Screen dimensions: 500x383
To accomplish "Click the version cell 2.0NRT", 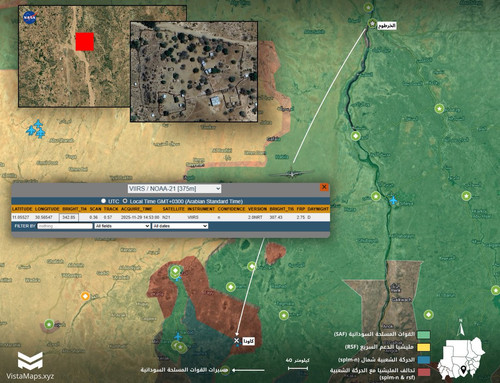I will pyautogui.click(x=255, y=217).
